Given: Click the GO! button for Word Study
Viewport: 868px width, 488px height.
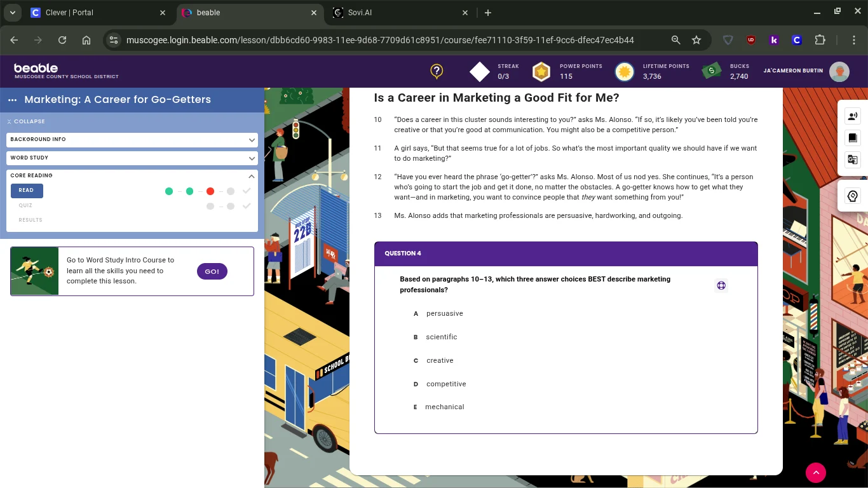Looking at the screenshot, I should coord(212,271).
